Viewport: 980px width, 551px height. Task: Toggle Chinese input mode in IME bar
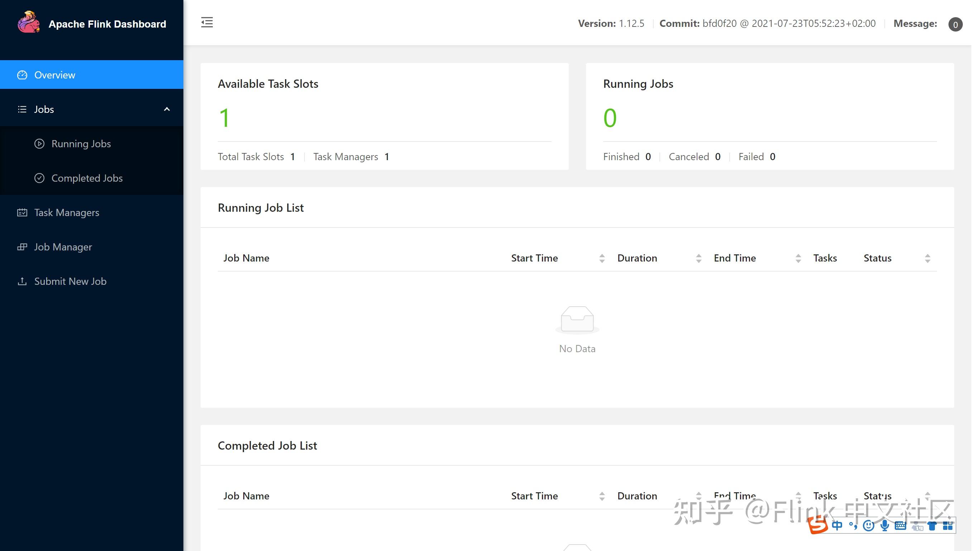(x=837, y=526)
